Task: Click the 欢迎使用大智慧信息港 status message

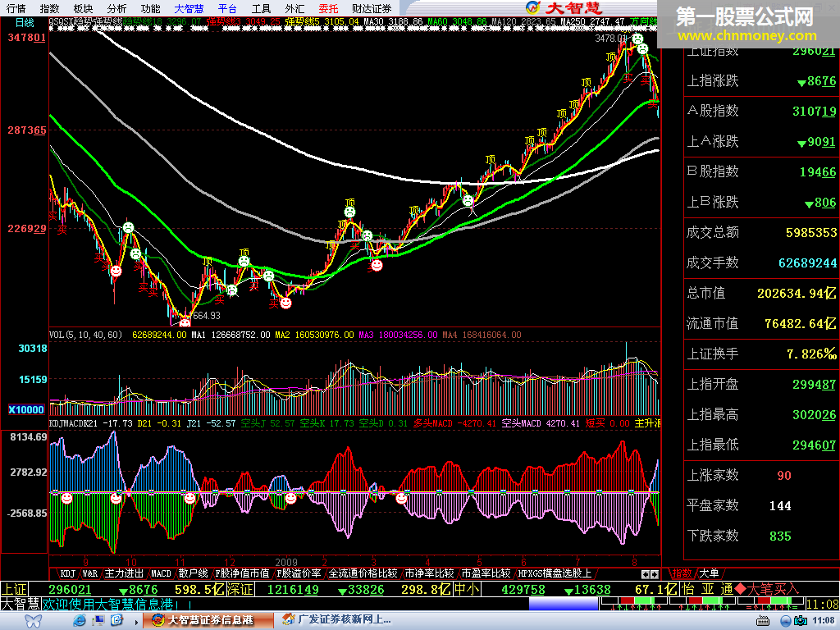Action: 117,605
